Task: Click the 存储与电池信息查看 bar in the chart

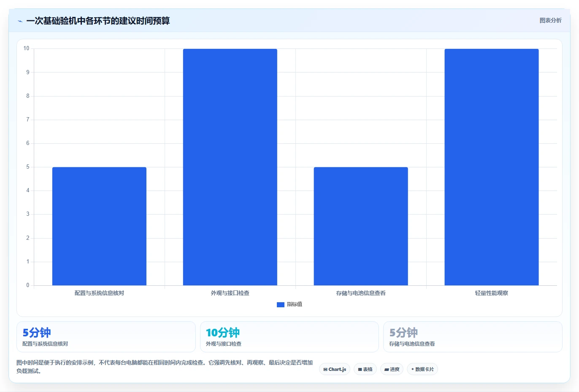Action: click(361, 226)
